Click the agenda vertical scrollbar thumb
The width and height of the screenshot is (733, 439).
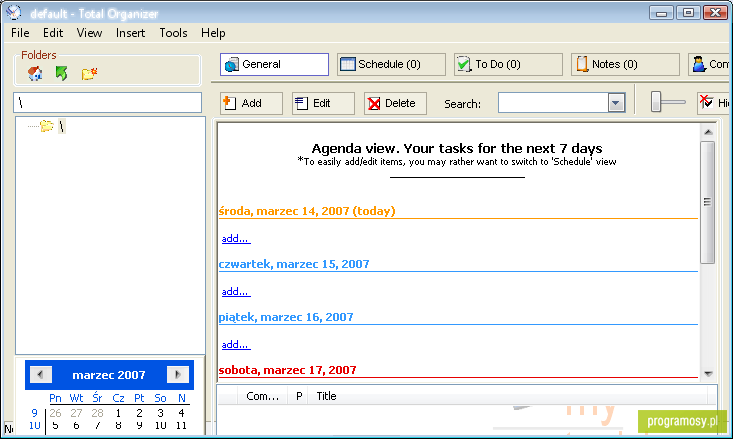click(708, 202)
